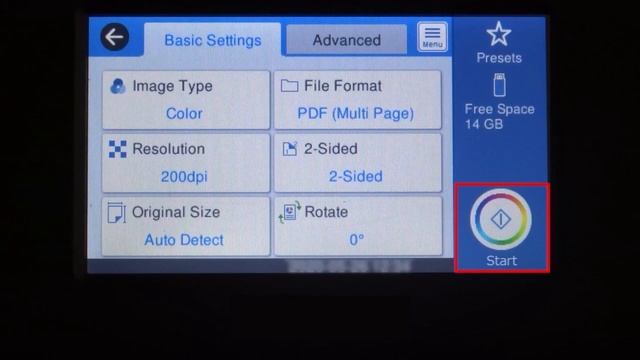The width and height of the screenshot is (640, 360).
Task: Tap the USB memory device icon
Action: [x=499, y=85]
